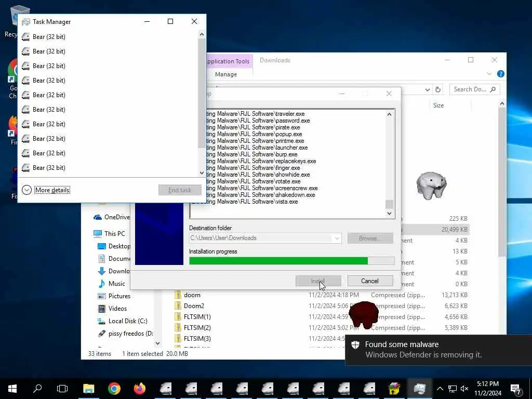The width and height of the screenshot is (532, 399).
Task: Click the dark red bear sprite
Action: pos(363,314)
